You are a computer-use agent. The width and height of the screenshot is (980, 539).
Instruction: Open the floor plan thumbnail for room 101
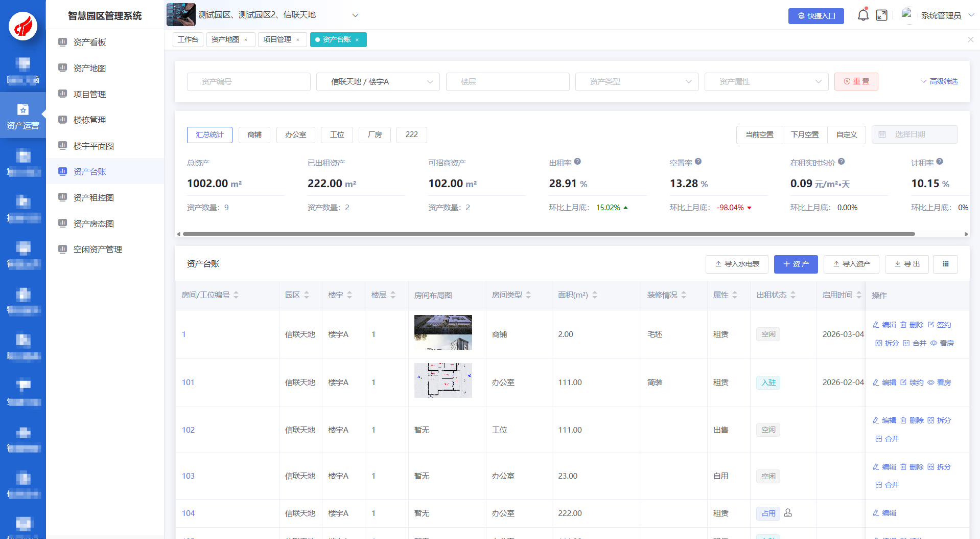click(443, 380)
